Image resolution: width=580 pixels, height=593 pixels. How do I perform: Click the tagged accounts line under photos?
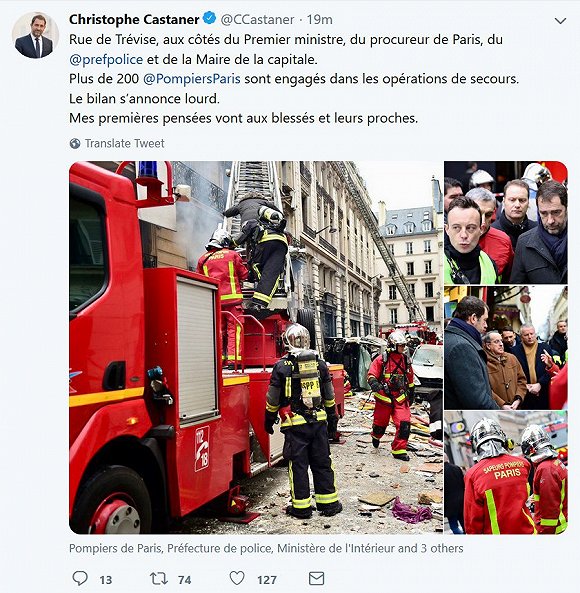click(x=266, y=548)
